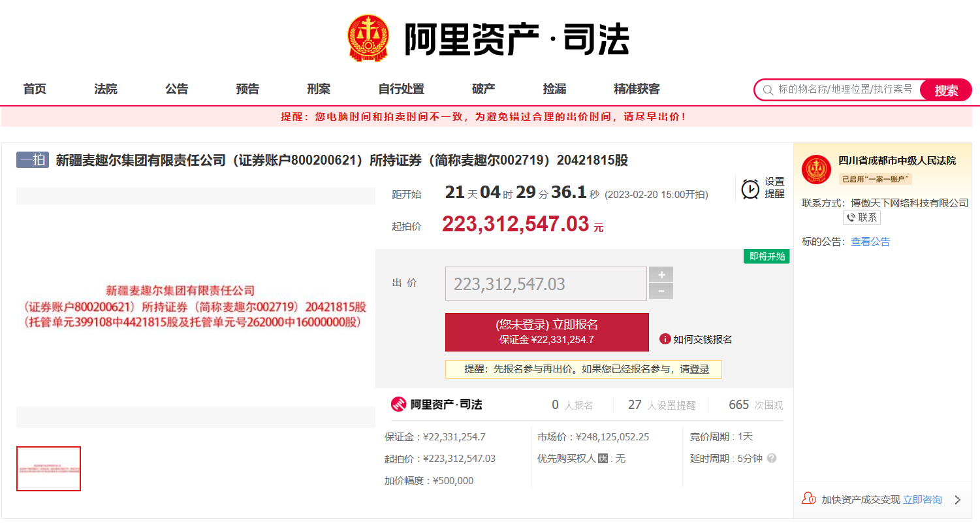Open the 精准获客 navigation item
980x524 pixels.
pos(637,89)
